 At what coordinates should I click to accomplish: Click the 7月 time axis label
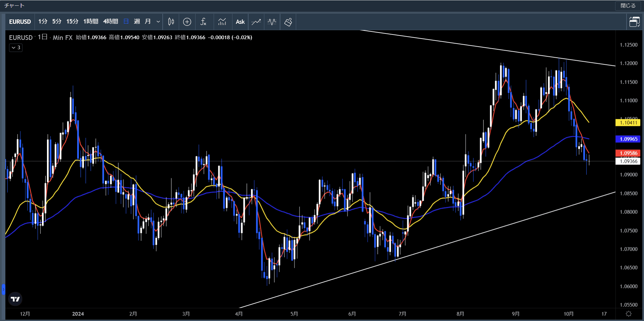click(x=402, y=314)
